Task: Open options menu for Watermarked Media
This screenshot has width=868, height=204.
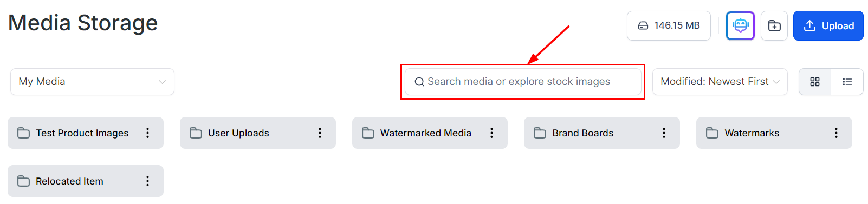Action: click(x=491, y=133)
